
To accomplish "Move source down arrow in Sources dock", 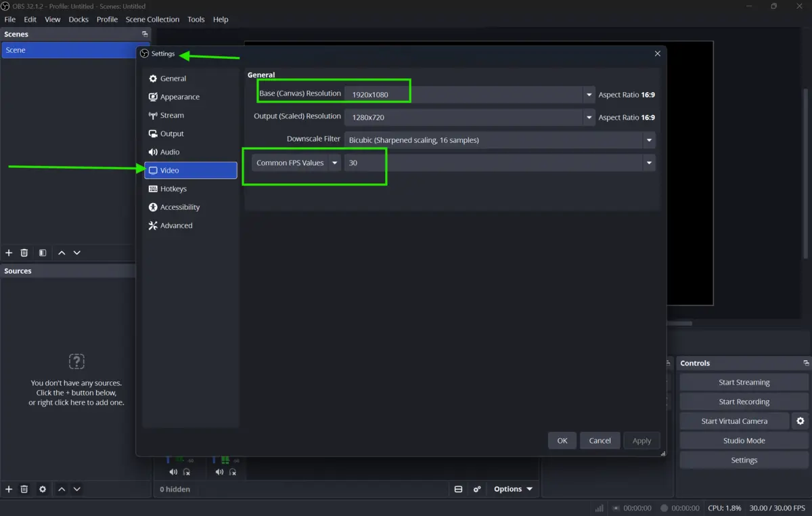I will tap(77, 489).
